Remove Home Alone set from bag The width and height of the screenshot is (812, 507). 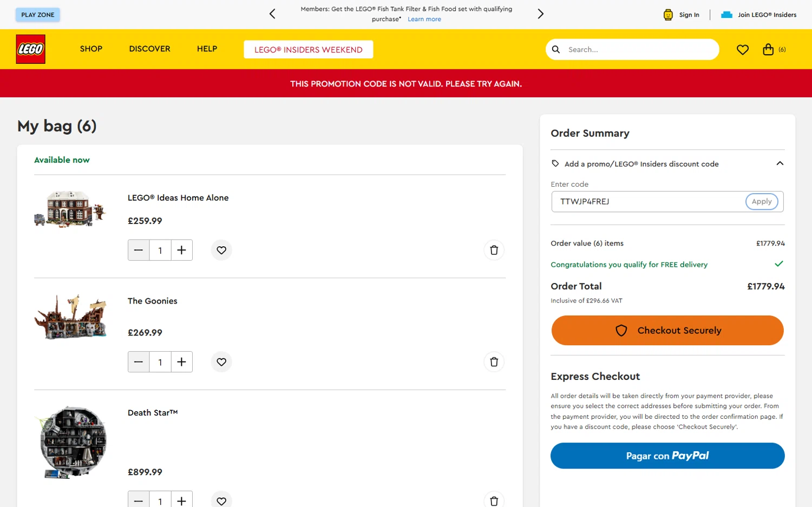tap(494, 250)
